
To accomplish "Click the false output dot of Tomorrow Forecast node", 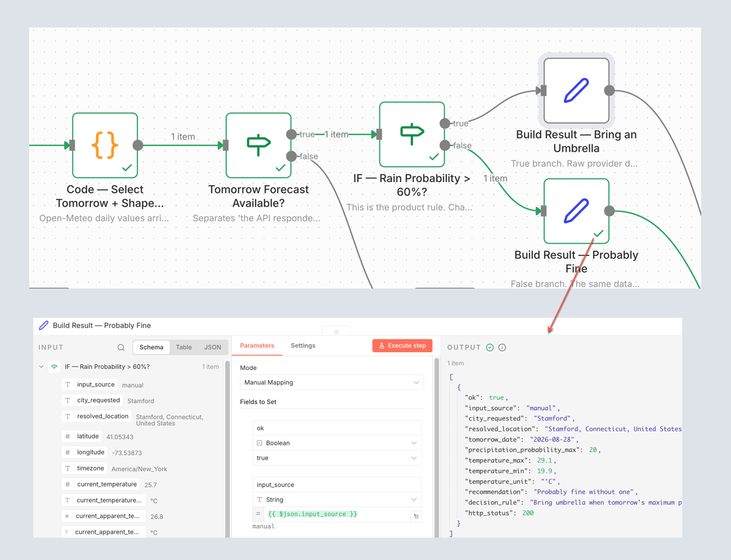I will tap(292, 156).
